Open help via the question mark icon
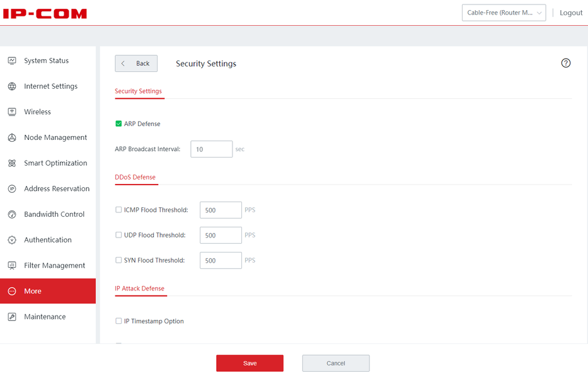The width and height of the screenshot is (588, 378). coord(565,63)
